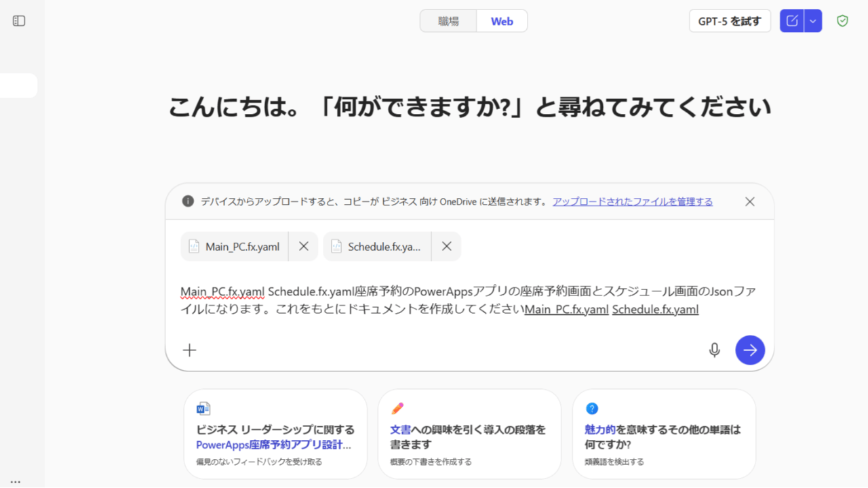
Task: Expand the new chat dropdown arrow
Action: tap(813, 21)
